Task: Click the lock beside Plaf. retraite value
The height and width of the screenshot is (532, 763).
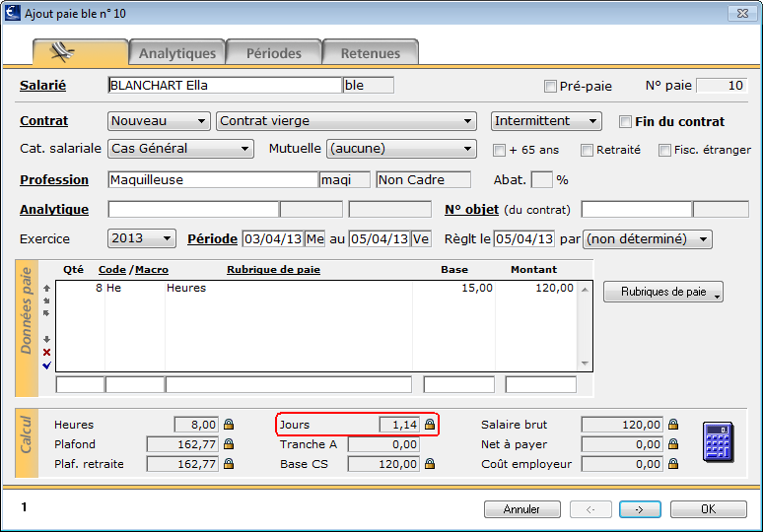Action: pyautogui.click(x=229, y=464)
